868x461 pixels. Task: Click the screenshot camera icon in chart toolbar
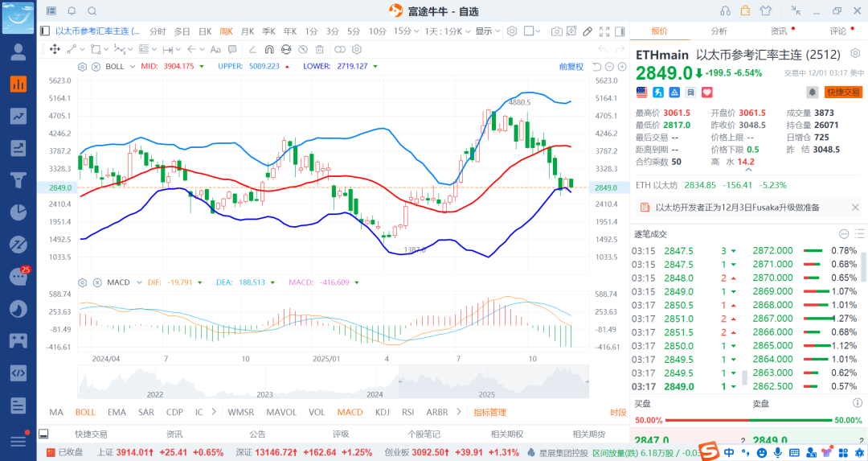(557, 31)
